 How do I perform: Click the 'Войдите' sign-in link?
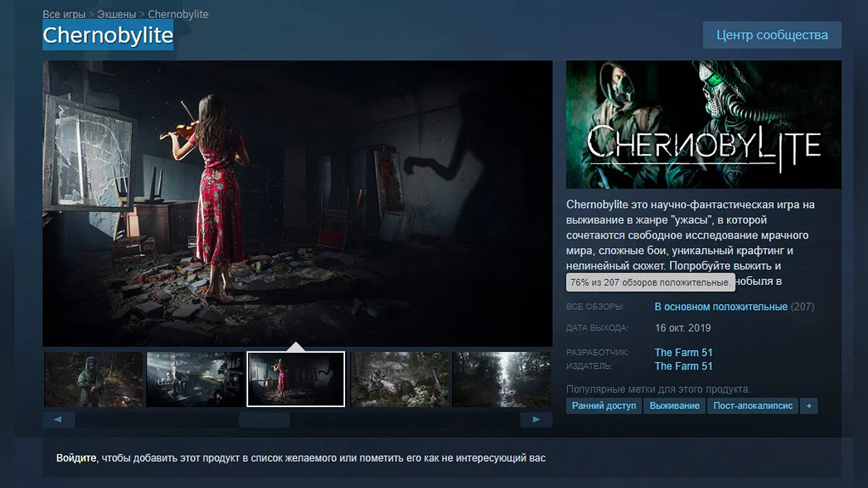pos(77,458)
